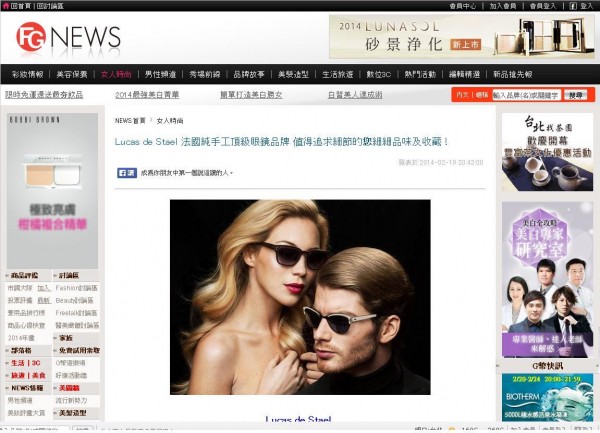Viewport: 600px width, 433px height.
Task: Open 編輯精選 in navigation bar
Action: [x=465, y=74]
